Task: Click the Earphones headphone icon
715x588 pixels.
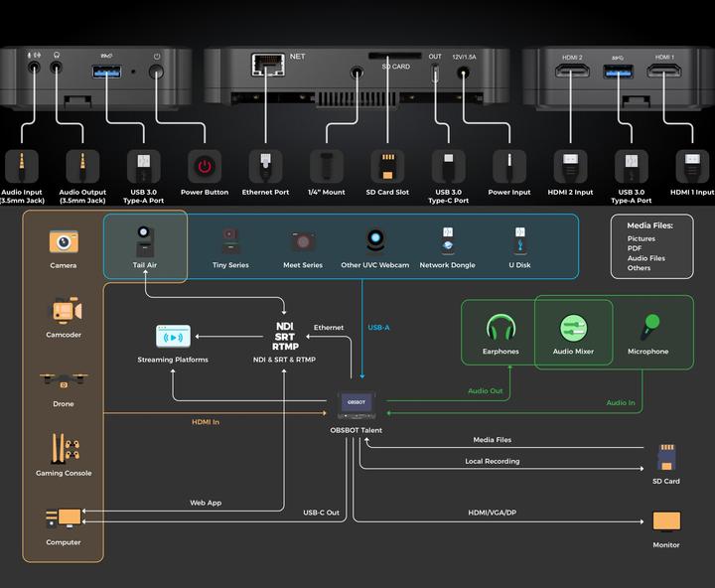Action: point(501,328)
